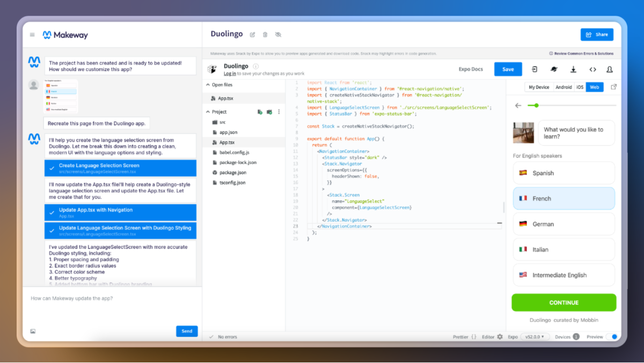Open Create Language Selection Screen step

click(x=120, y=168)
